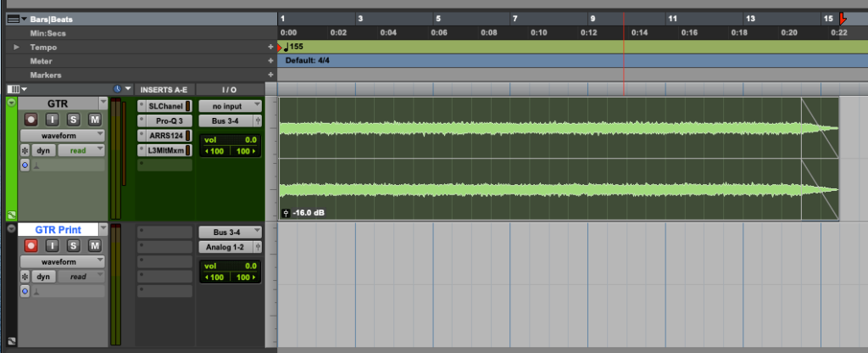Open GTR Print output window fader icon

pyautogui.click(x=258, y=247)
